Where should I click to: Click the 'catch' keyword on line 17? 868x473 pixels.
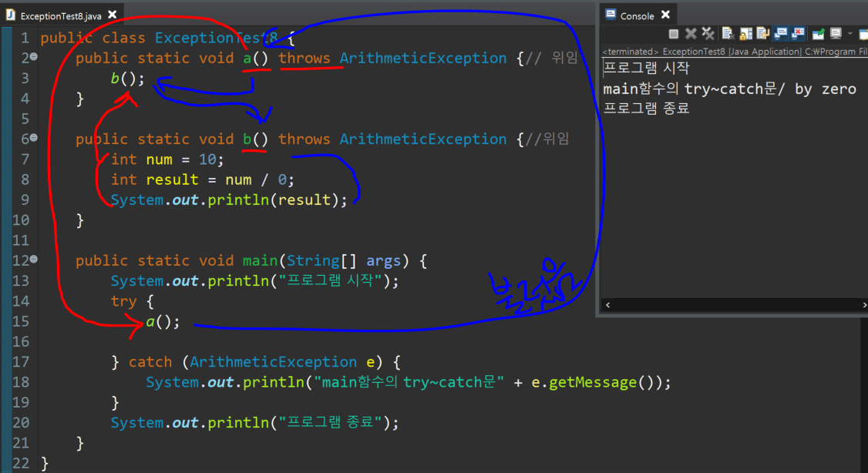coord(150,362)
